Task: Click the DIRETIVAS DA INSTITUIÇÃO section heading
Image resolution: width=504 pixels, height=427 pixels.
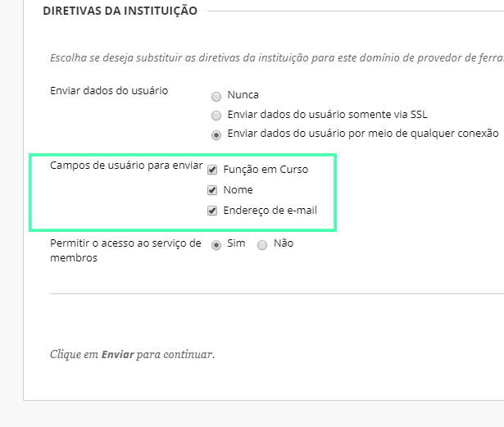Action: pos(120,11)
